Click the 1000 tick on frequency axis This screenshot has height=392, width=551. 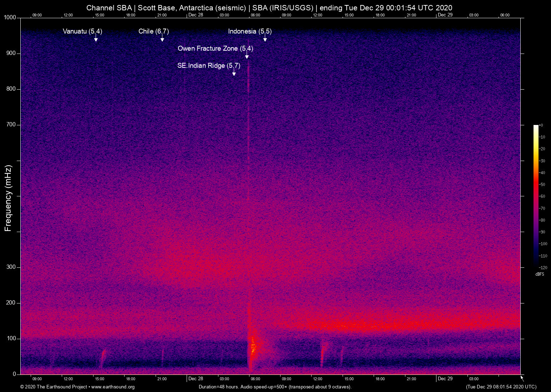pos(10,17)
